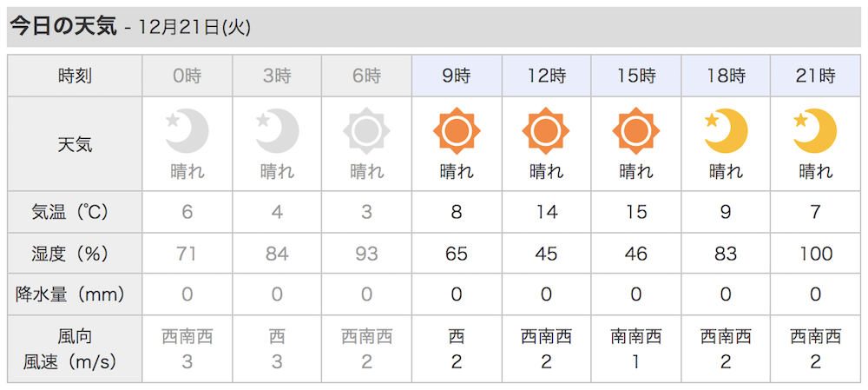This screenshot has width=868, height=390.
Task: Select the 9時 column header
Action: pyautogui.click(x=457, y=76)
